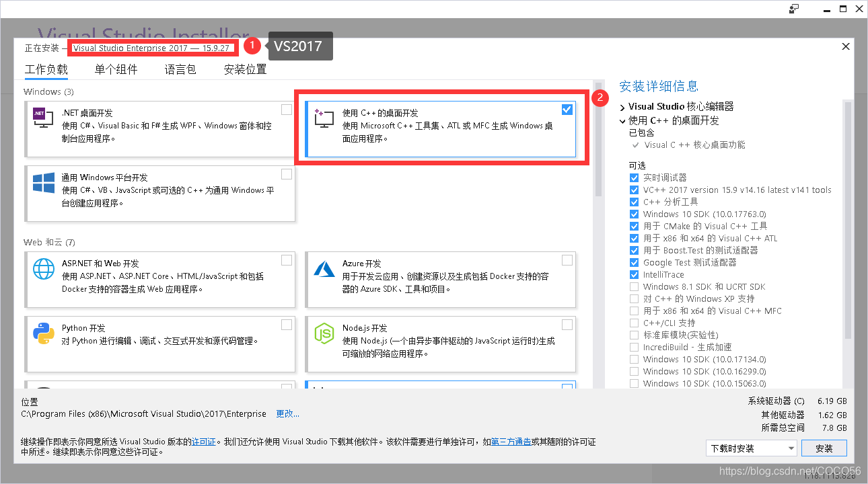Screen dimensions: 868x484
Task: Open the 语言包 tab
Action: 180,69
